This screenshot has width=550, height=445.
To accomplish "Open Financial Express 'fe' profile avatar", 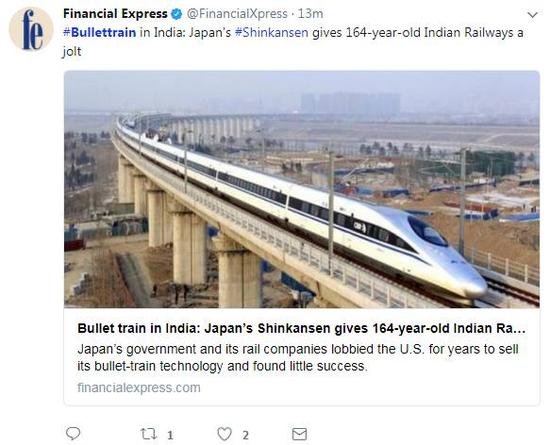I will tap(31, 29).
